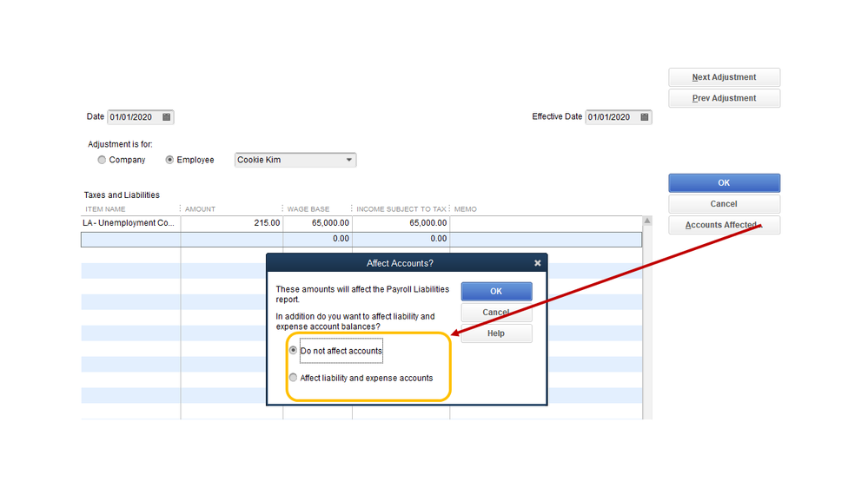Choose Affect liability and expense accounts
Screen dimensions: 868x488
[x=293, y=378]
